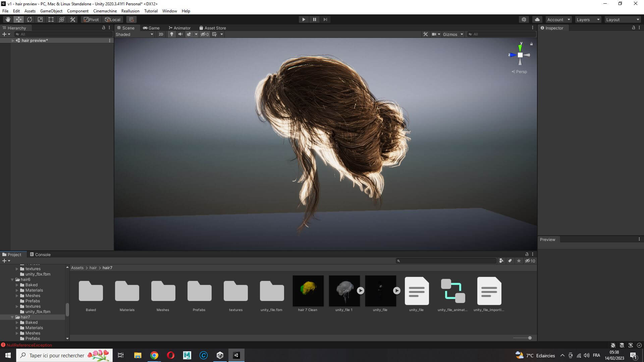Viewport: 644px width, 362px height.
Task: Toggle 2D view mode
Action: coord(161,34)
